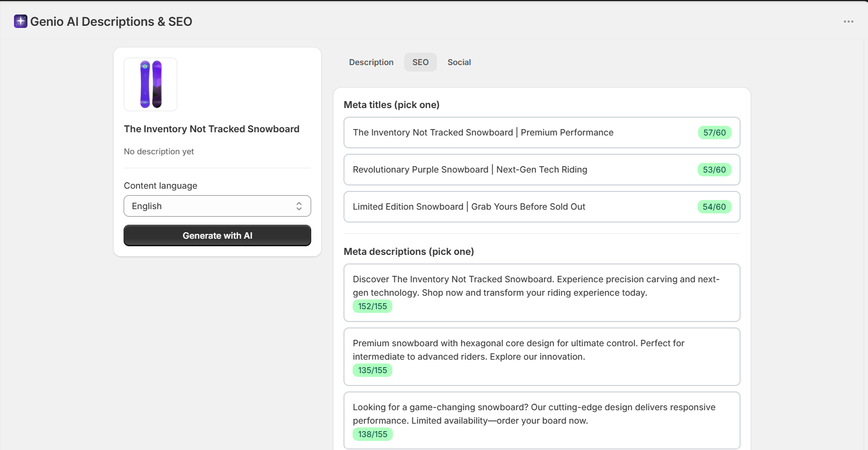Click the 53/60 character count badge
This screenshot has height=450, width=868.
coord(714,169)
